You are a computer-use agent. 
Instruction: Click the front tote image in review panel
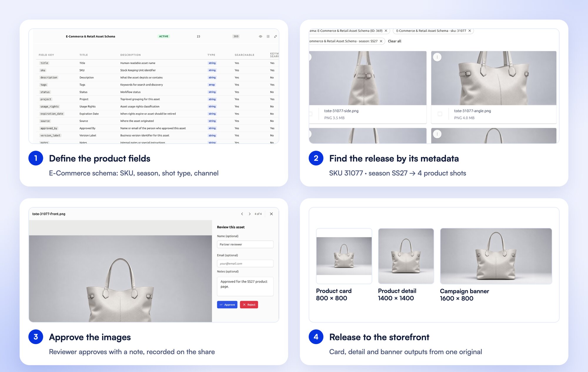point(120,278)
